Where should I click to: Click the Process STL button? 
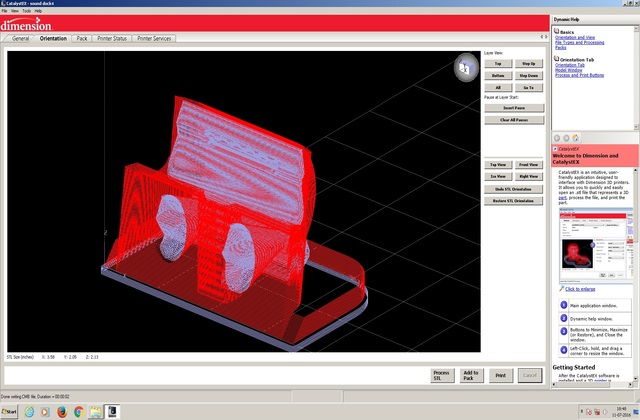pyautogui.click(x=442, y=376)
